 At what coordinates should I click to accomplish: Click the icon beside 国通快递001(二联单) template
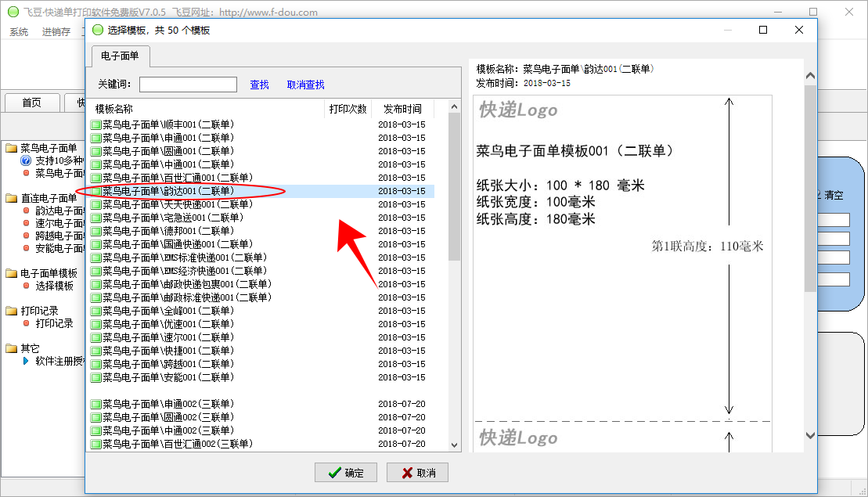click(95, 245)
